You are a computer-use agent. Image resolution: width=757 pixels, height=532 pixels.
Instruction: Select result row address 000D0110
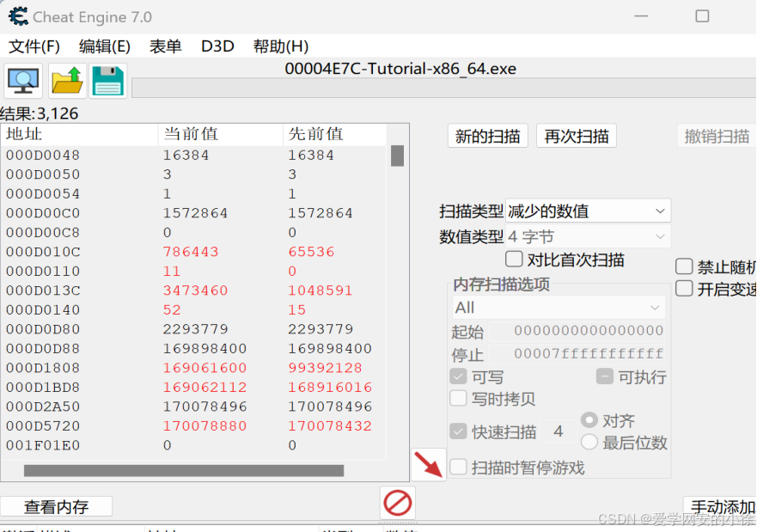pyautogui.click(x=193, y=271)
